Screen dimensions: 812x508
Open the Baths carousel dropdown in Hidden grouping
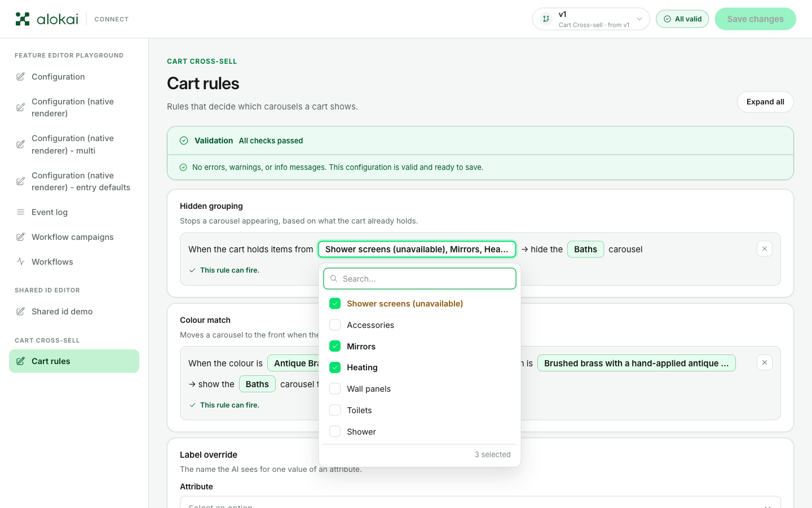(x=585, y=249)
